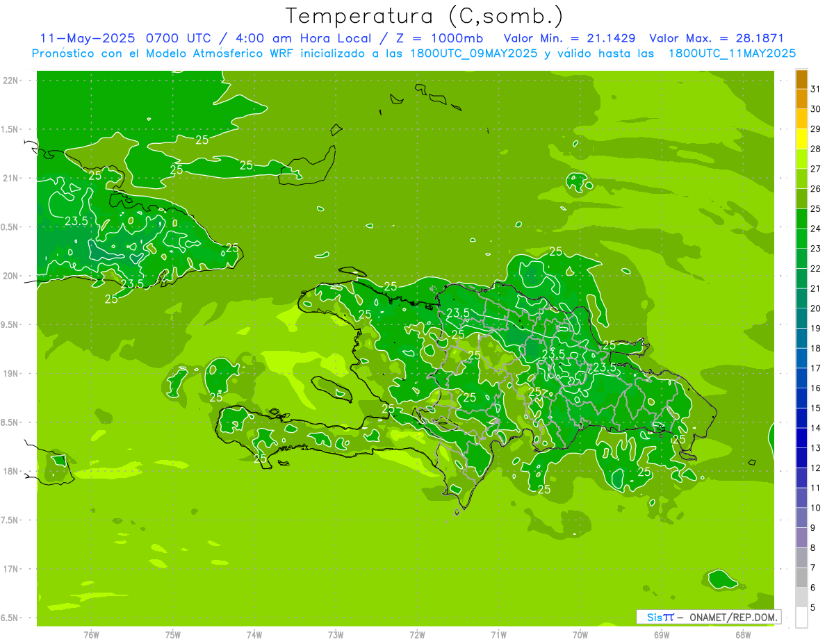Click the '21' colorbar value label
The height and width of the screenshot is (644, 834).
pyautogui.click(x=816, y=288)
